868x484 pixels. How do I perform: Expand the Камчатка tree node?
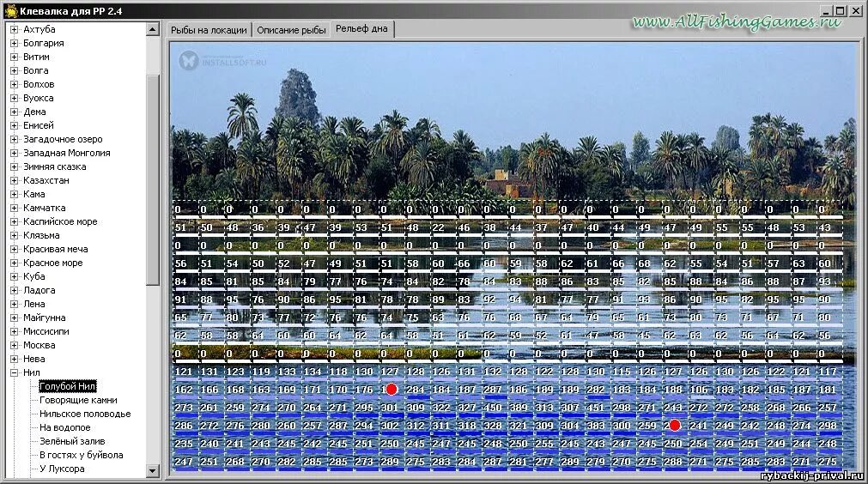tap(14, 208)
